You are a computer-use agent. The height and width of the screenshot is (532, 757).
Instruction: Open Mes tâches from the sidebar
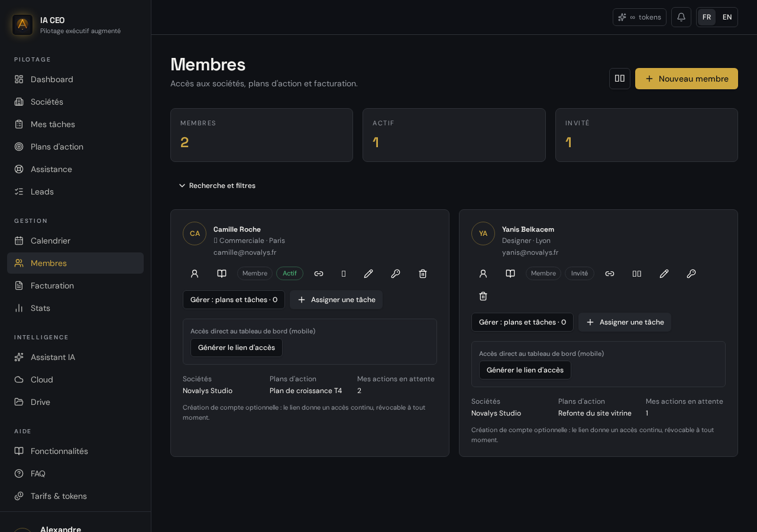[75, 124]
